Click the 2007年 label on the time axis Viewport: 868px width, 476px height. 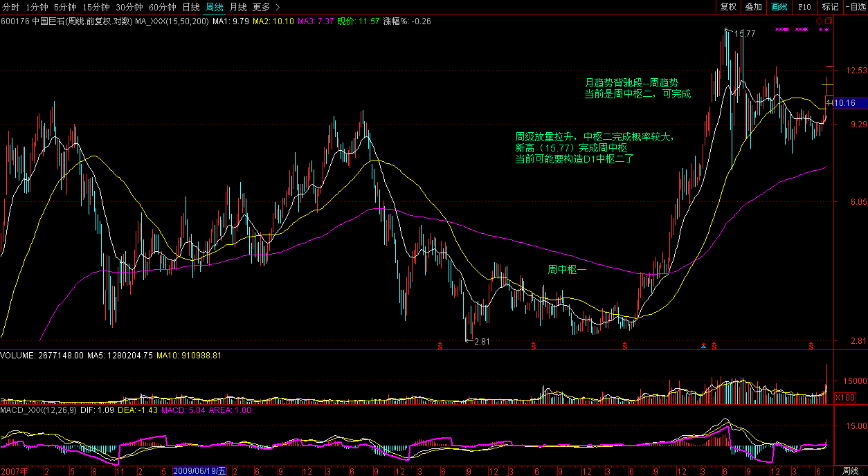click(15, 471)
